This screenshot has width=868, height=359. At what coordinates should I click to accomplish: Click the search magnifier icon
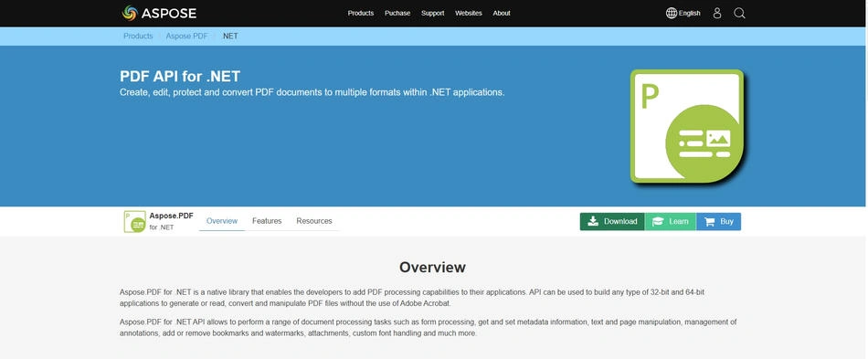click(739, 14)
